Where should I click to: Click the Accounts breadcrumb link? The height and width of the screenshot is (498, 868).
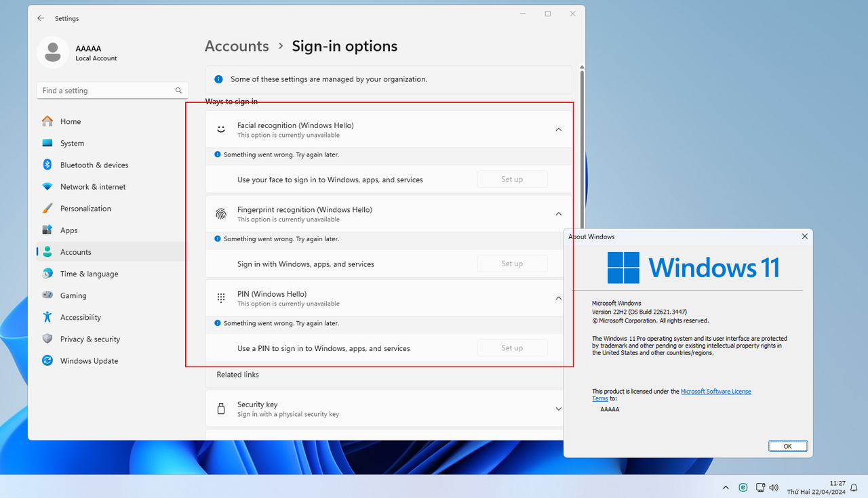(237, 46)
